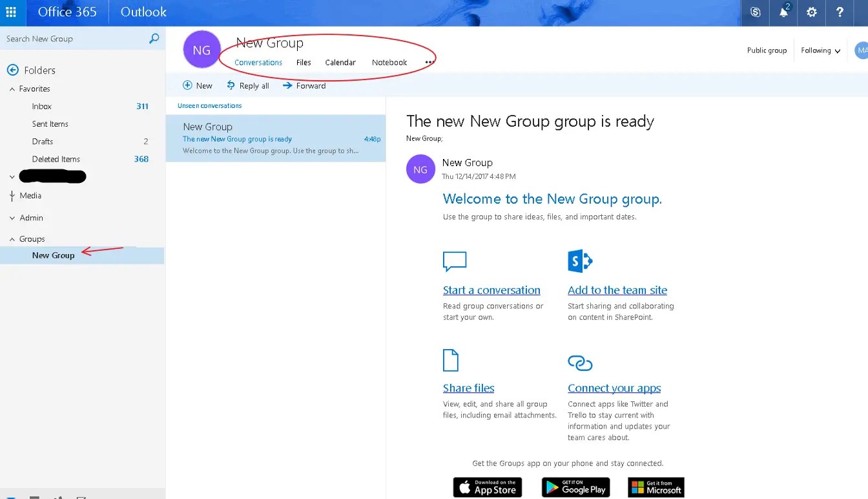Viewport: 868px width, 499px height.
Task: Click the search magnifier icon
Action: pyautogui.click(x=152, y=38)
